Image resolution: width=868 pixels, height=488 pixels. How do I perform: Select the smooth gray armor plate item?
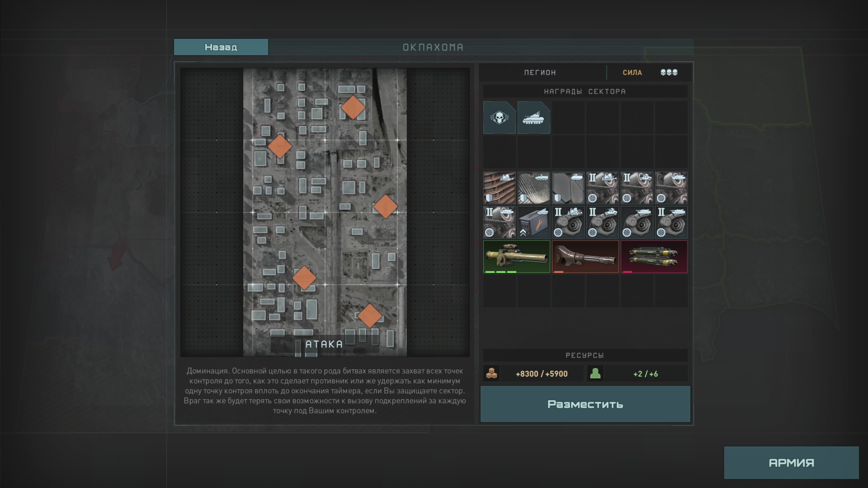[x=568, y=188]
